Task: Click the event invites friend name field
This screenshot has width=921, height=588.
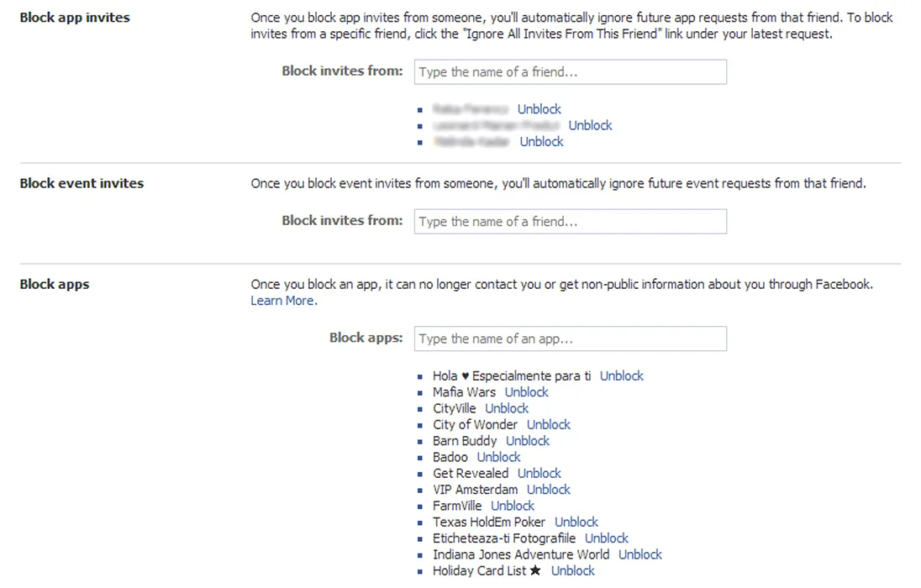Action: (570, 222)
